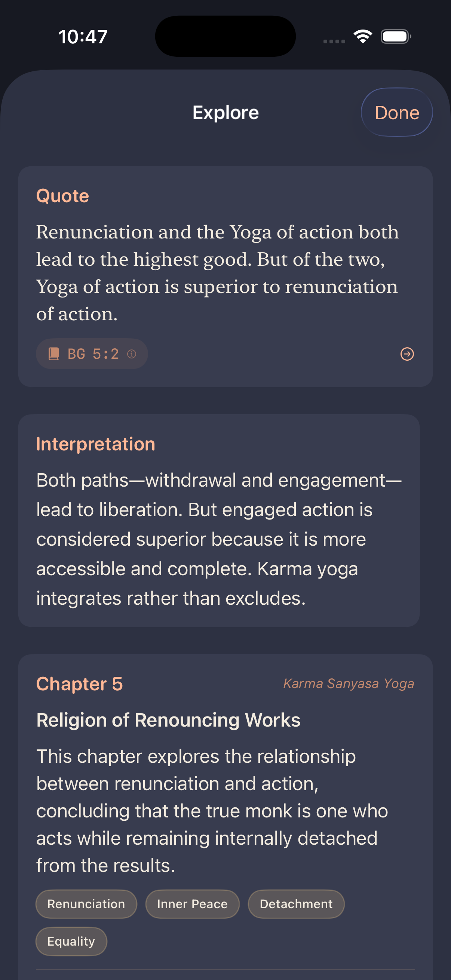The width and height of the screenshot is (451, 980).
Task: Tap the info icon after BG 5:2
Action: point(132,354)
